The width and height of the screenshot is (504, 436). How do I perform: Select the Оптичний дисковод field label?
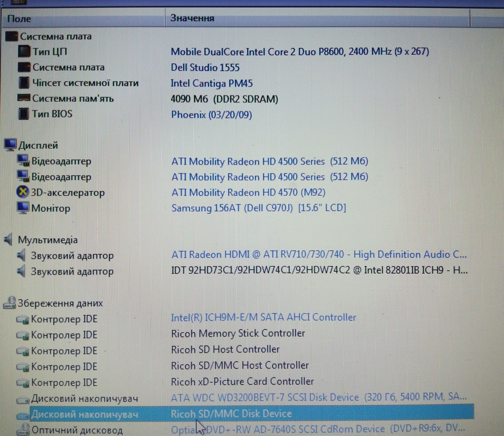77,430
